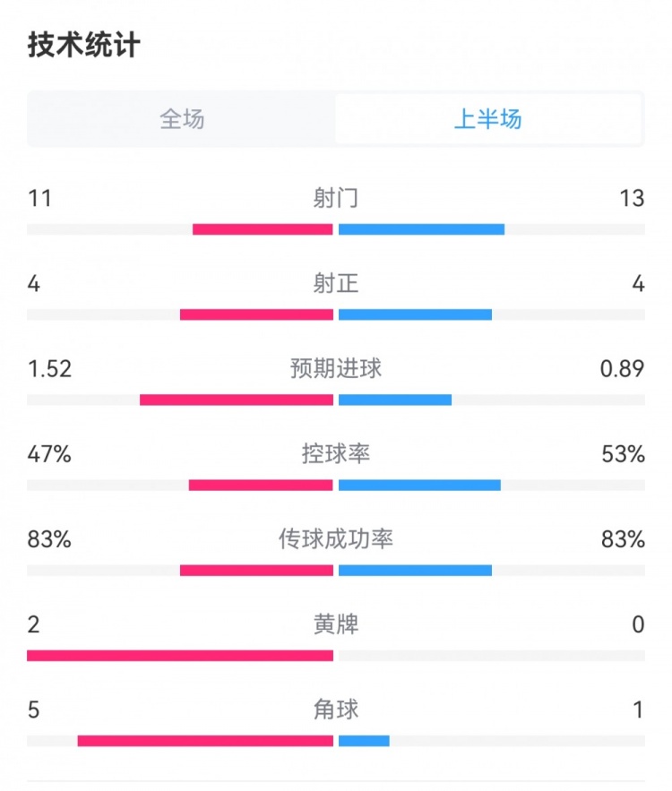This screenshot has width=672, height=791.
Task: Select the 上半场 tab
Action: 488,119
